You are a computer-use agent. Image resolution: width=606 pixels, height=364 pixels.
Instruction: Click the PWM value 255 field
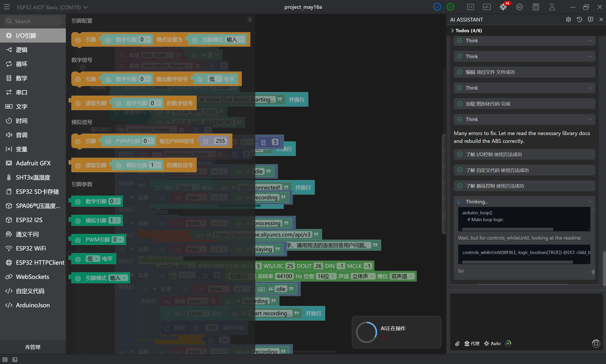coord(220,141)
